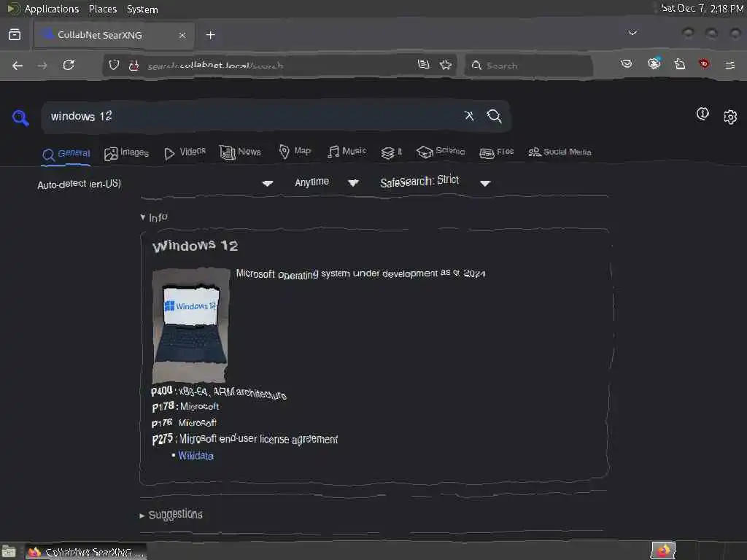
Task: Click the SearXNG logo magnifier icon
Action: tap(20, 117)
